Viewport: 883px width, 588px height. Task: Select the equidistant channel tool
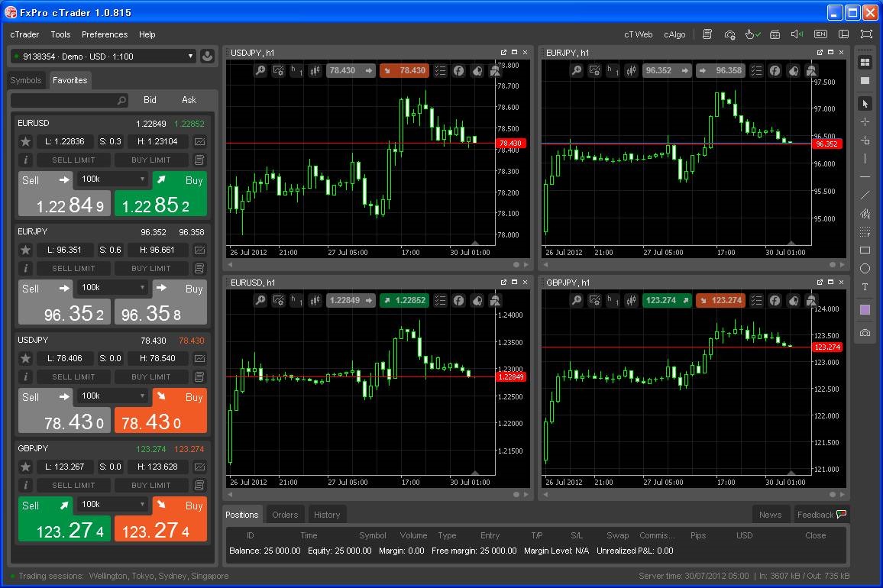pyautogui.click(x=865, y=214)
